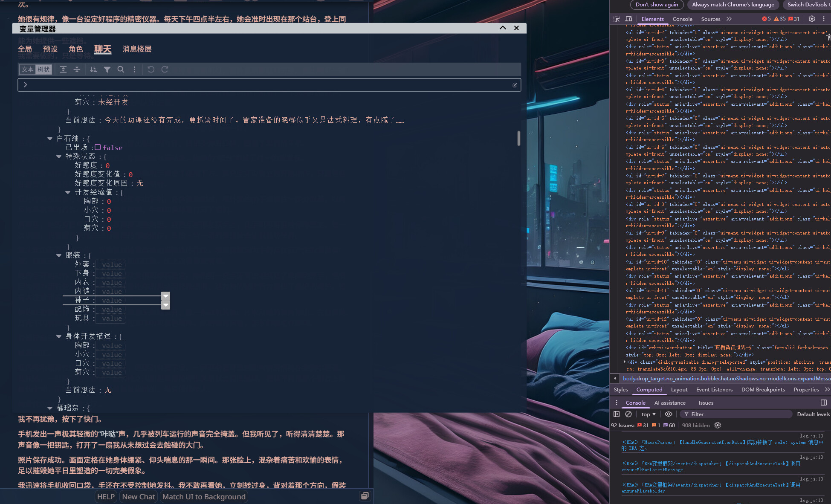Show more DevTools panels chevron
The width and height of the screenshot is (831, 504).
click(x=729, y=19)
